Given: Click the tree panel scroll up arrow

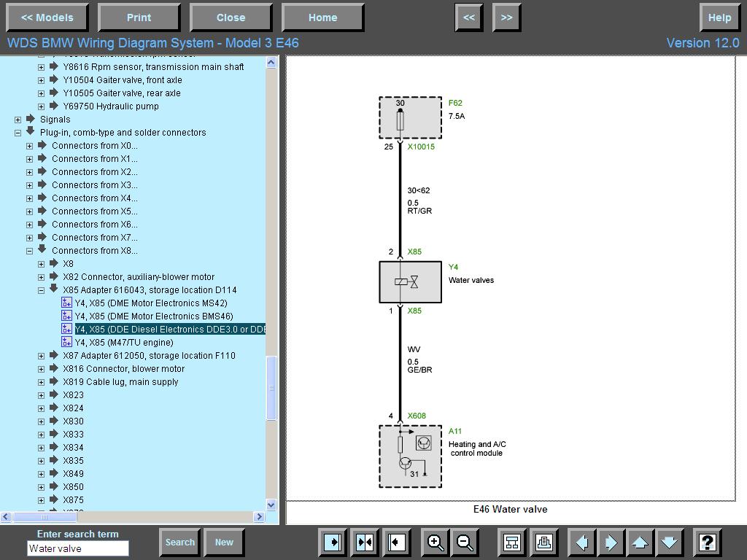Looking at the screenshot, I should pos(271,63).
